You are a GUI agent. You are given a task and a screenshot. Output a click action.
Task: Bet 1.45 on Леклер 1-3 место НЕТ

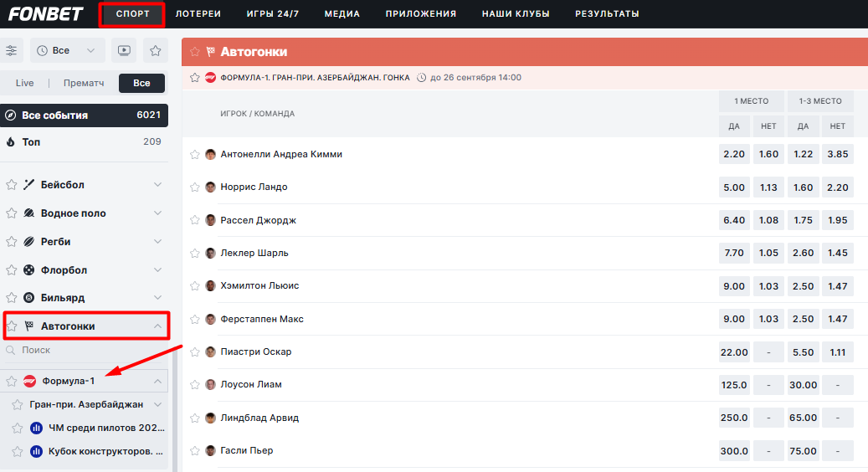click(838, 253)
